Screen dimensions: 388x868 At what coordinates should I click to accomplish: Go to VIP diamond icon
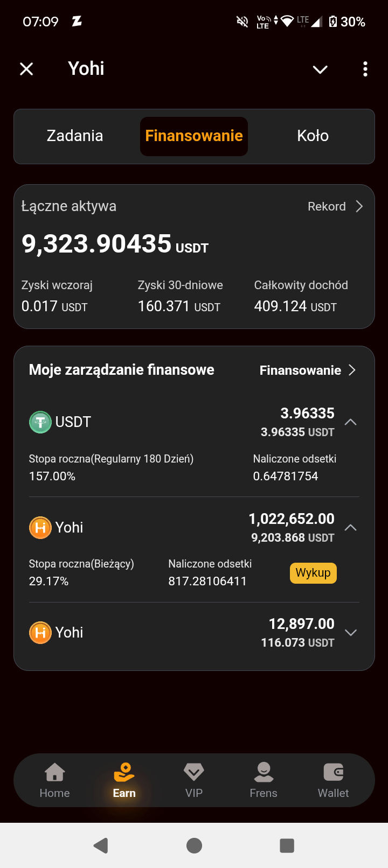pyautogui.click(x=193, y=773)
